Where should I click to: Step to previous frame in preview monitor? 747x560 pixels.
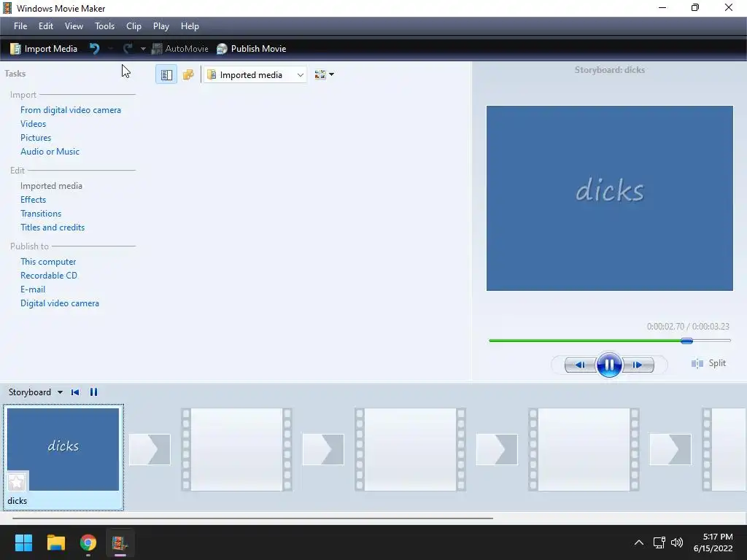[580, 365]
